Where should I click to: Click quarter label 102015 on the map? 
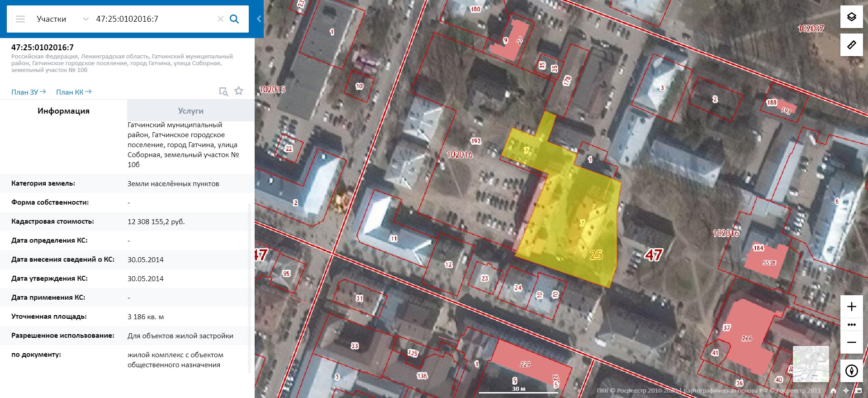point(272,90)
